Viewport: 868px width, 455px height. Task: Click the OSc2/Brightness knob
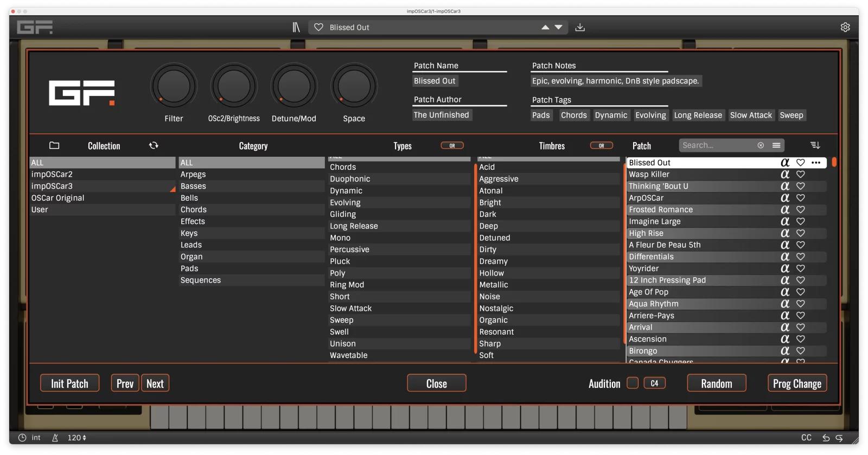pos(234,86)
